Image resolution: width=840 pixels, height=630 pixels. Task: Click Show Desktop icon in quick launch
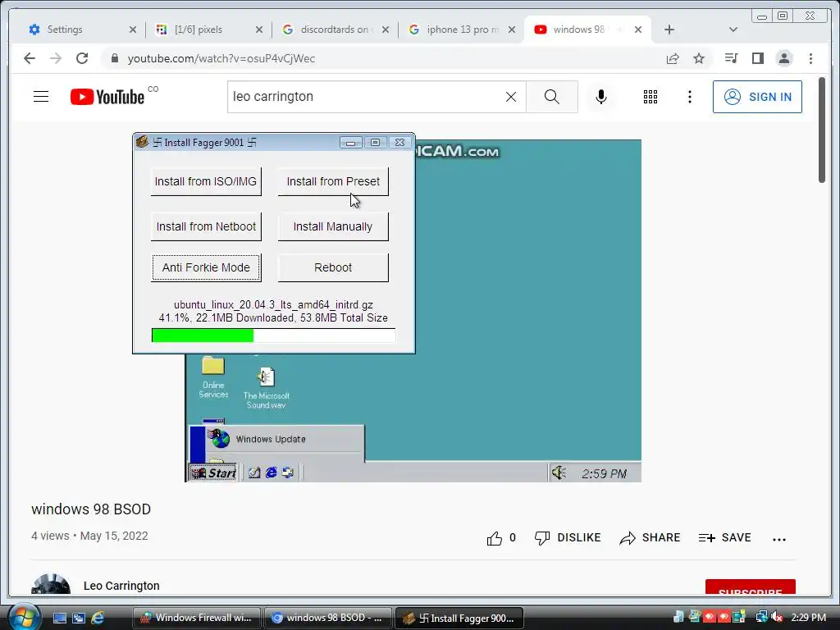(59, 618)
